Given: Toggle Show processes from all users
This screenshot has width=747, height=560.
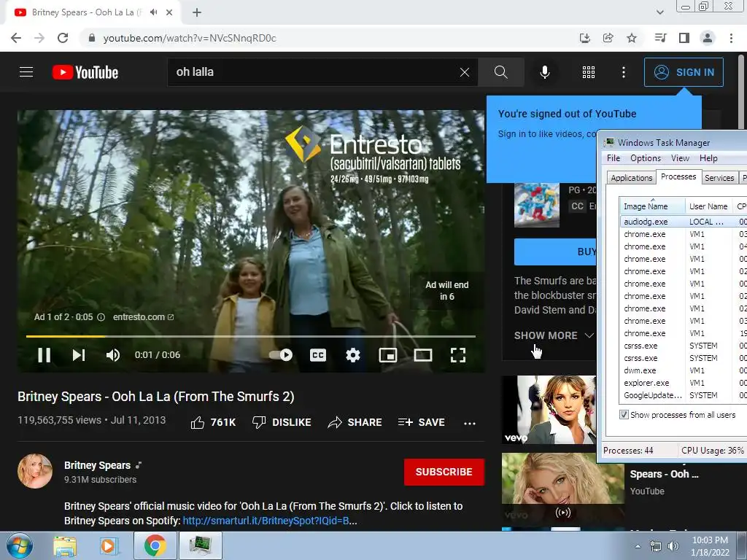Looking at the screenshot, I should 624,415.
